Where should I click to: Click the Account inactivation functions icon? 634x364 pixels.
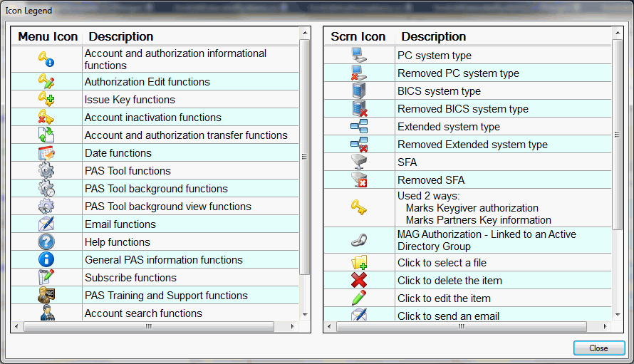(x=46, y=118)
